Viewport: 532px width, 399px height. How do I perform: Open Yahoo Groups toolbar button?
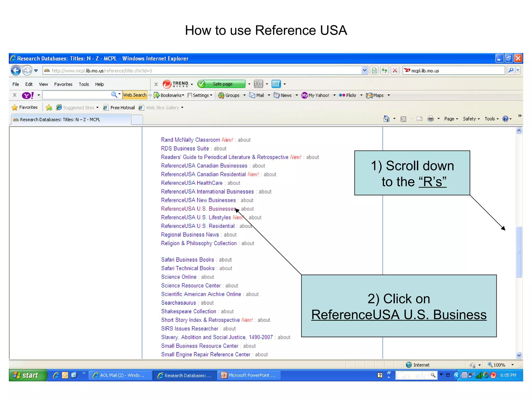229,95
